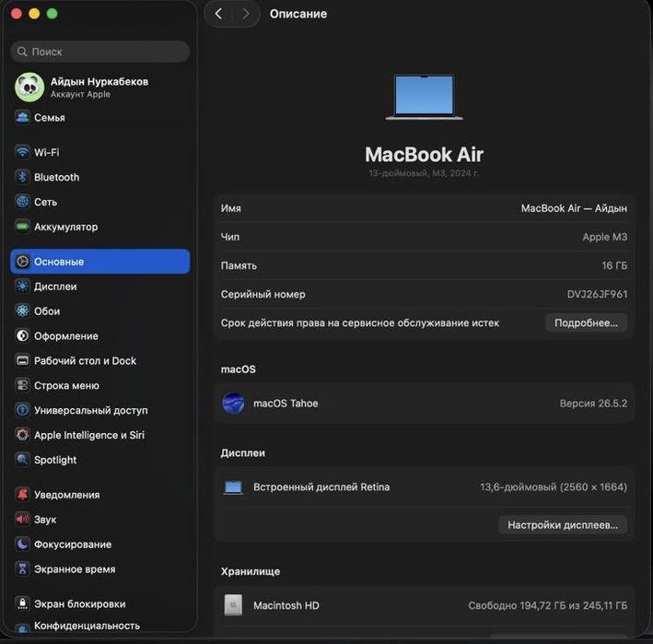Click the Обои flower icon
The height and width of the screenshot is (644, 653).
pyautogui.click(x=22, y=311)
